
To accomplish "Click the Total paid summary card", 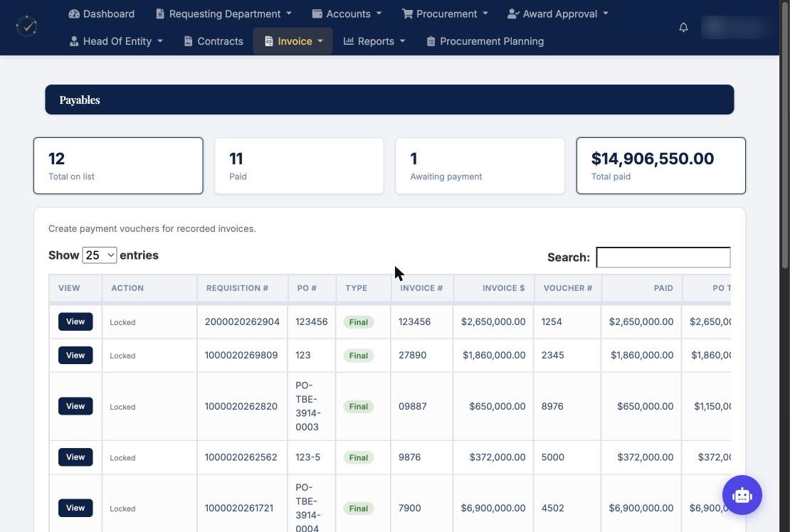I will (x=661, y=166).
